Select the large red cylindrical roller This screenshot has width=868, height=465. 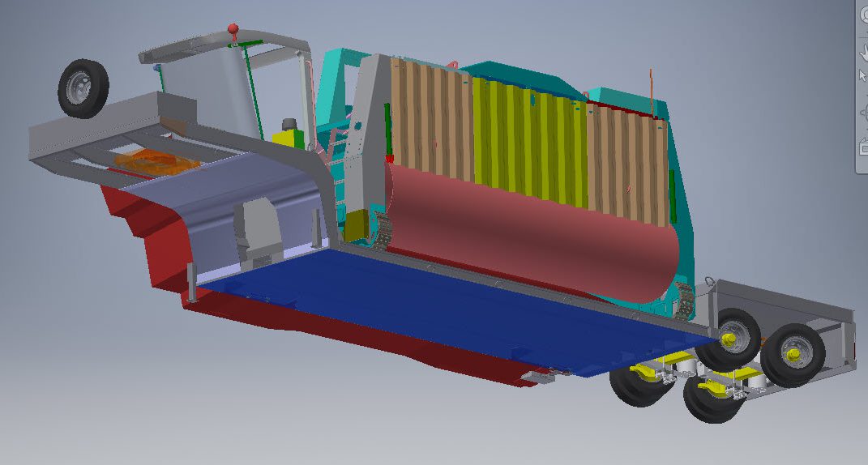532,232
